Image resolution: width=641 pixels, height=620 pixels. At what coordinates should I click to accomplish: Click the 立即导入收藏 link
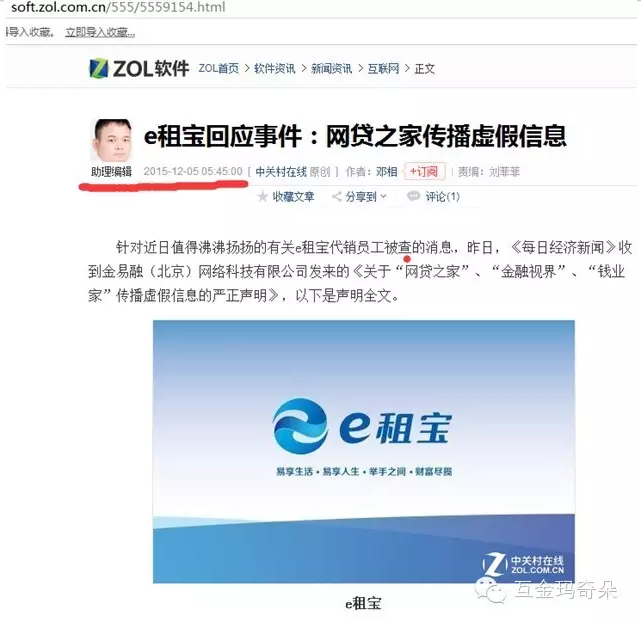click(x=100, y=32)
